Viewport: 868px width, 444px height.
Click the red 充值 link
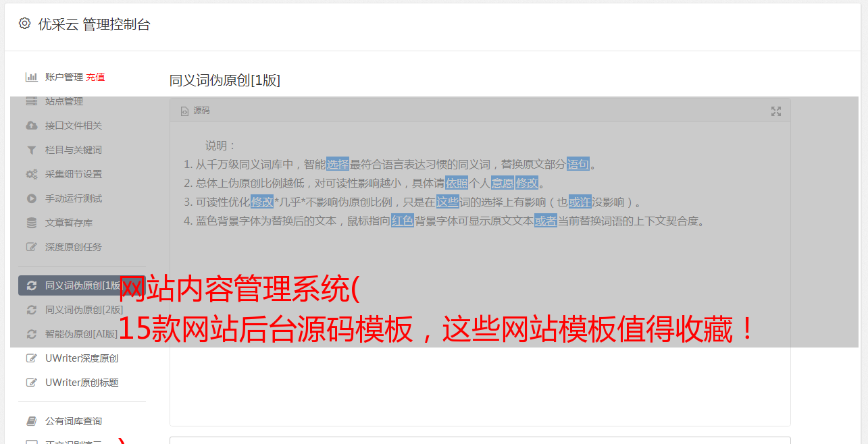coord(95,77)
